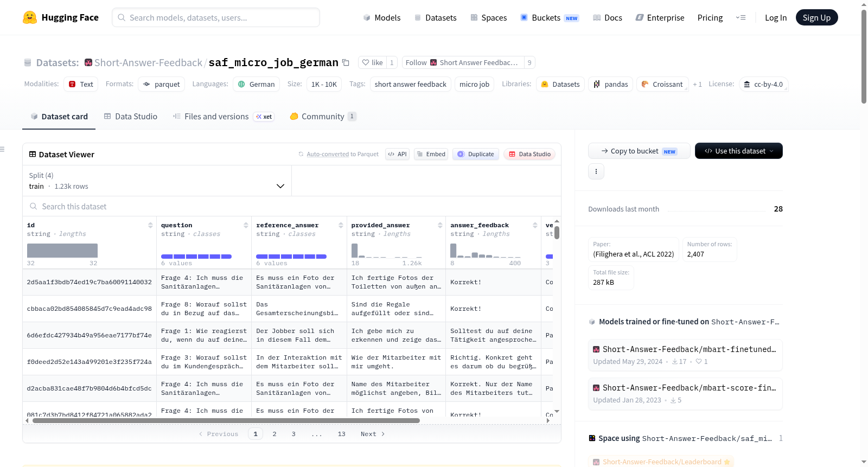Sort the id column
The height and width of the screenshot is (467, 868).
(x=150, y=225)
